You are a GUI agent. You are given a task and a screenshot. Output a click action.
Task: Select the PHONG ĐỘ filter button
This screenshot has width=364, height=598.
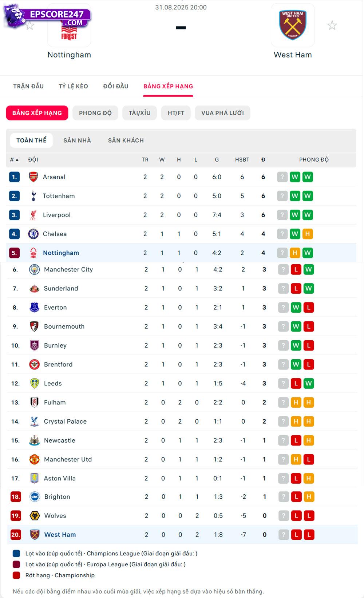[95, 113]
